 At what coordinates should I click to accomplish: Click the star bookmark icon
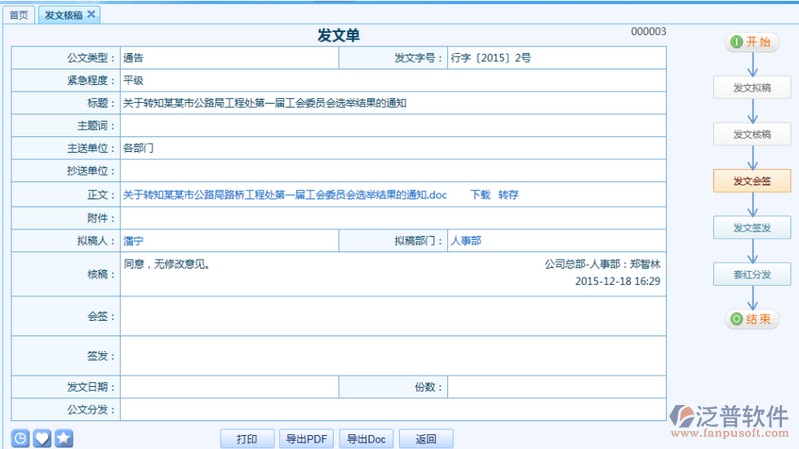pos(63,438)
